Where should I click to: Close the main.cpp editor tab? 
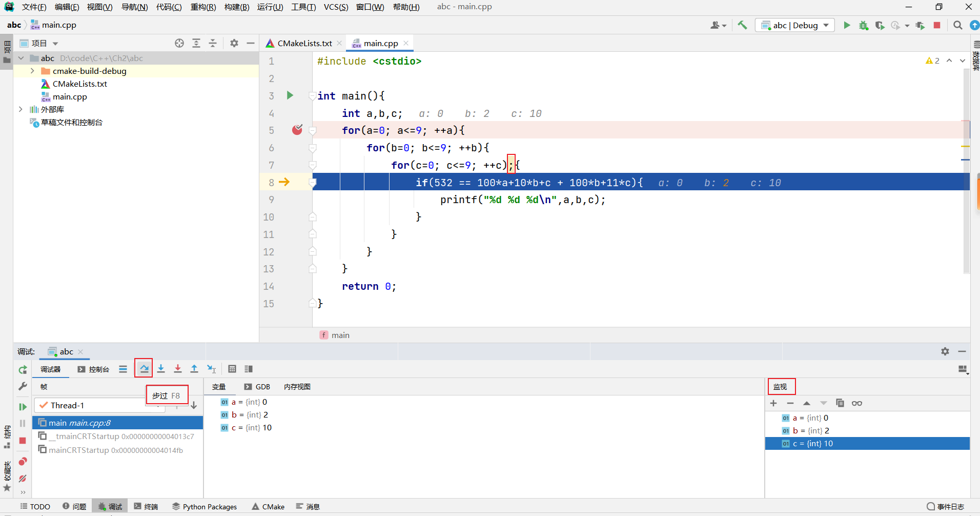pos(406,43)
